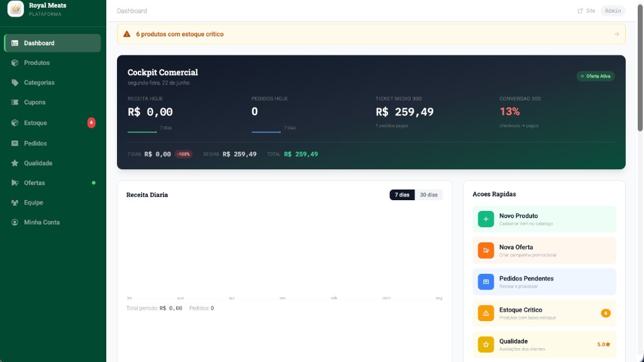This screenshot has height=362, width=644.
Task: Click the Acoes Rapidas heading
Action: (494, 194)
